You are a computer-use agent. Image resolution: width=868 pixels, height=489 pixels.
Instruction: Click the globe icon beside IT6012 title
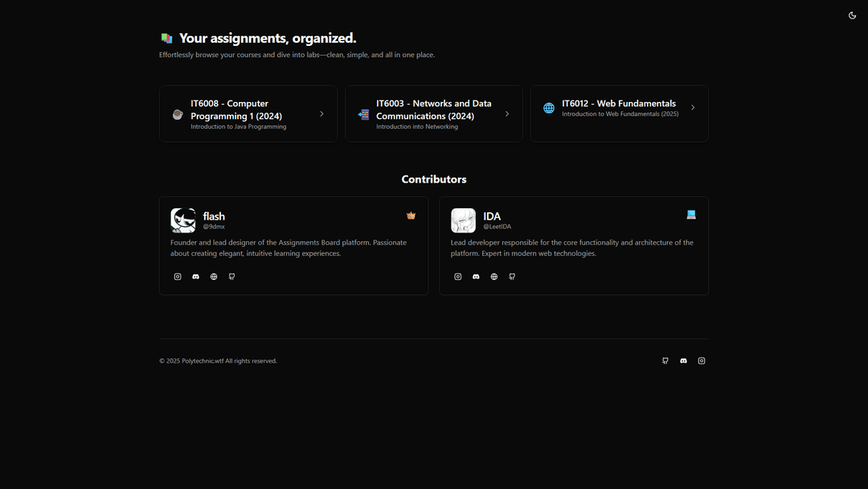point(548,108)
